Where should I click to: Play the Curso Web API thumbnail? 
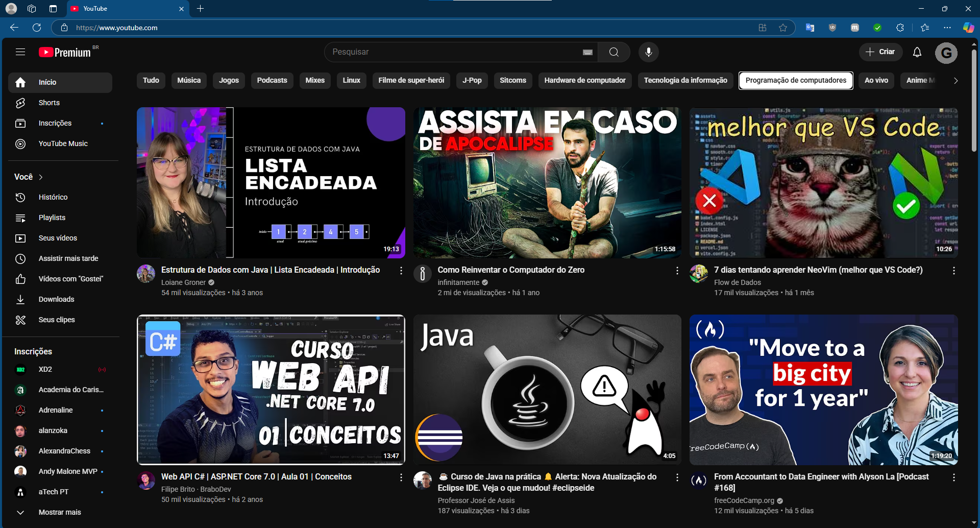tap(271, 390)
